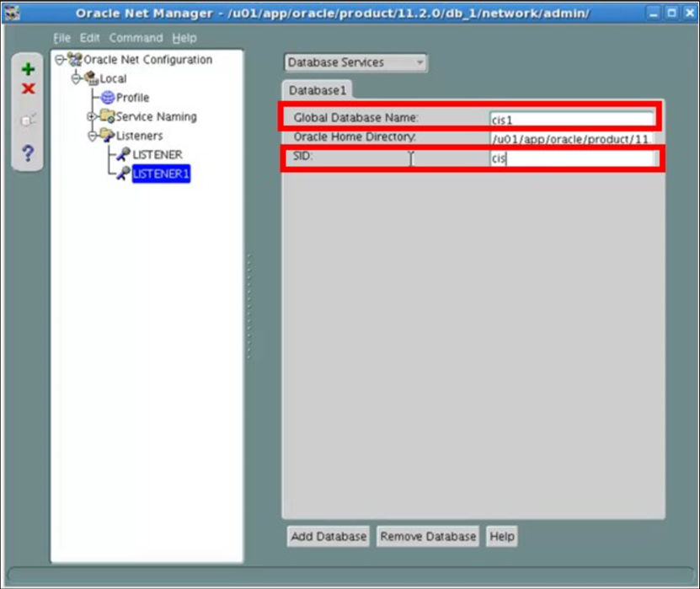700x589 pixels.
Task: Click the grayed Test Service icon
Action: click(28, 120)
